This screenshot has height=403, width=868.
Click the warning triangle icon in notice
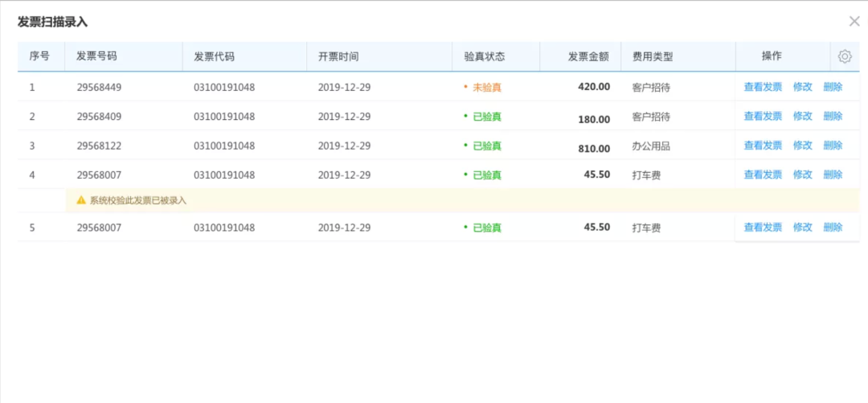pos(81,200)
